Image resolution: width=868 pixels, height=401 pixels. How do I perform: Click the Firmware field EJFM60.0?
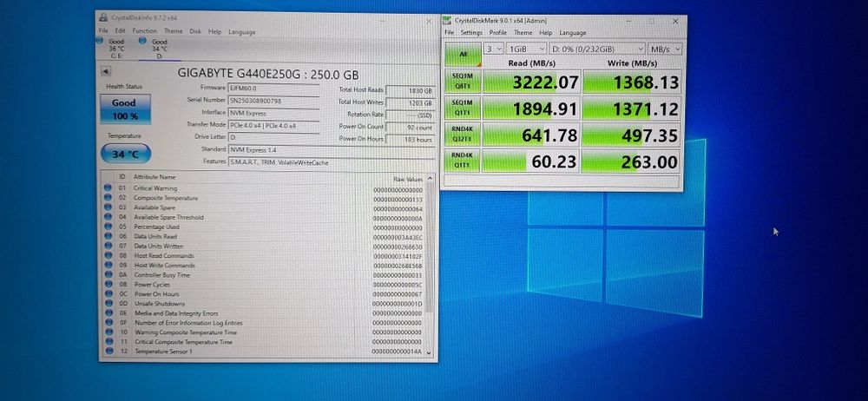click(273, 88)
